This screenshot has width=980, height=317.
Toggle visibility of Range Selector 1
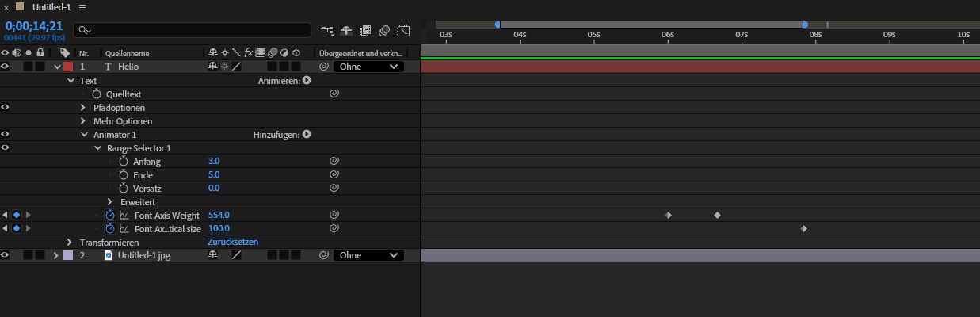[x=5, y=147]
